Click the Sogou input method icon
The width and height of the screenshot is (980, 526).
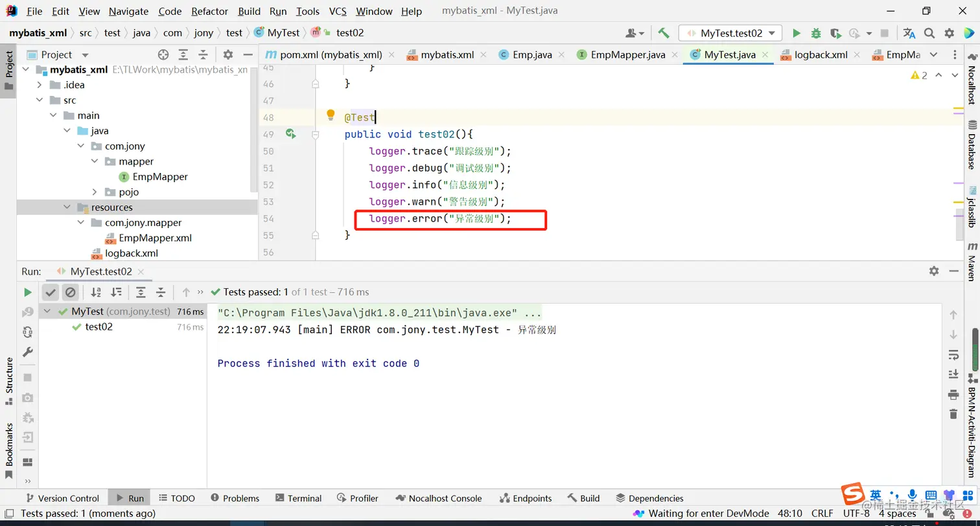click(852, 496)
